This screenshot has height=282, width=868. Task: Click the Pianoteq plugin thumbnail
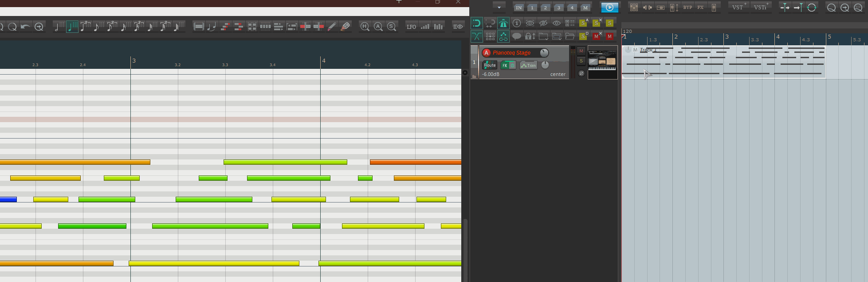[602, 62]
